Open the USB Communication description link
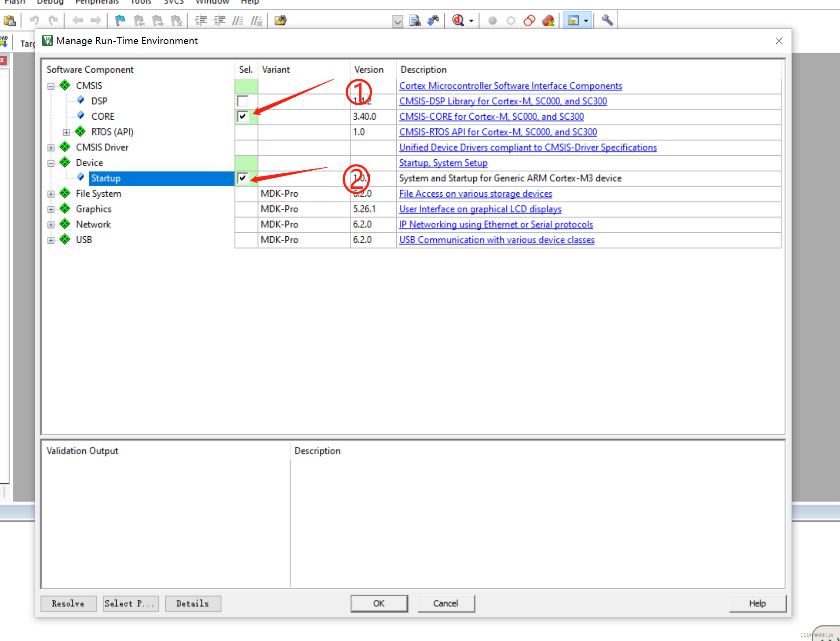840x641 pixels. point(497,240)
